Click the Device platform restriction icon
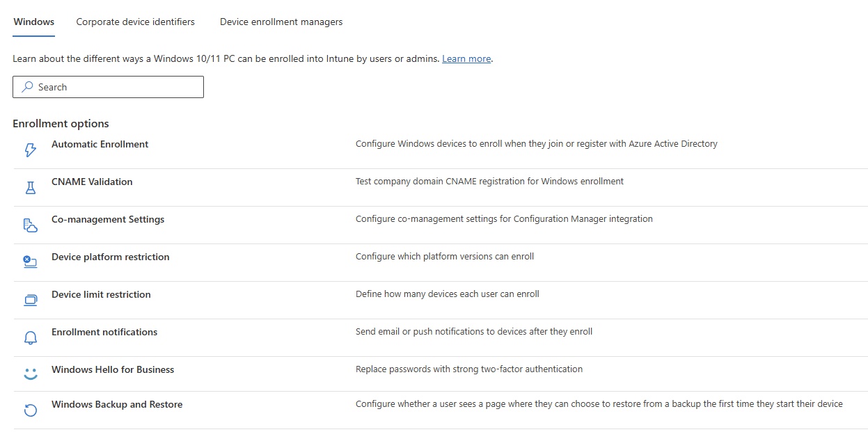 (x=30, y=262)
